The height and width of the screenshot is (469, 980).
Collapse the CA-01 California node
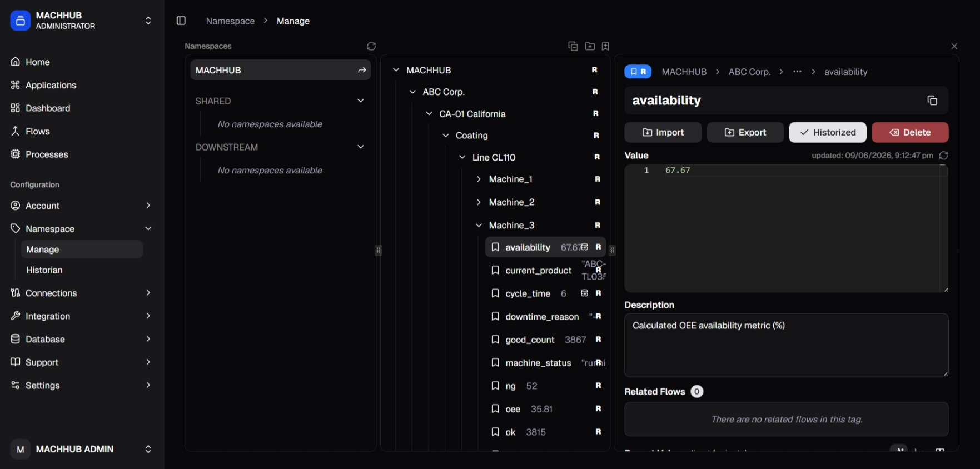(x=429, y=113)
